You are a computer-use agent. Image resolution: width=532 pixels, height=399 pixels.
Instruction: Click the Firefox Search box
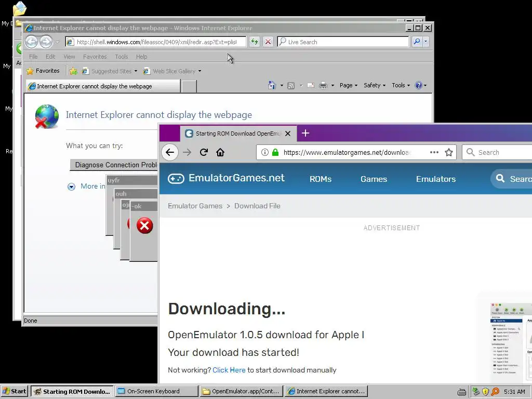[497, 152]
